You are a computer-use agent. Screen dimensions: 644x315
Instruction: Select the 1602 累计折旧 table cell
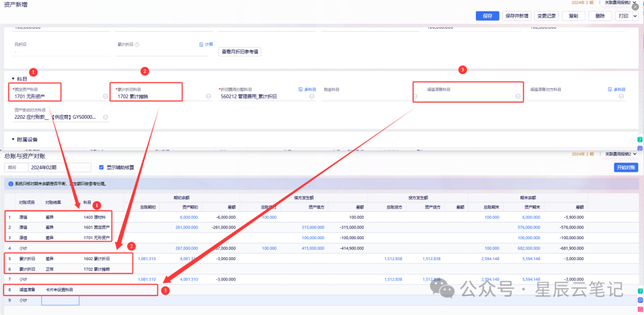(x=97, y=259)
